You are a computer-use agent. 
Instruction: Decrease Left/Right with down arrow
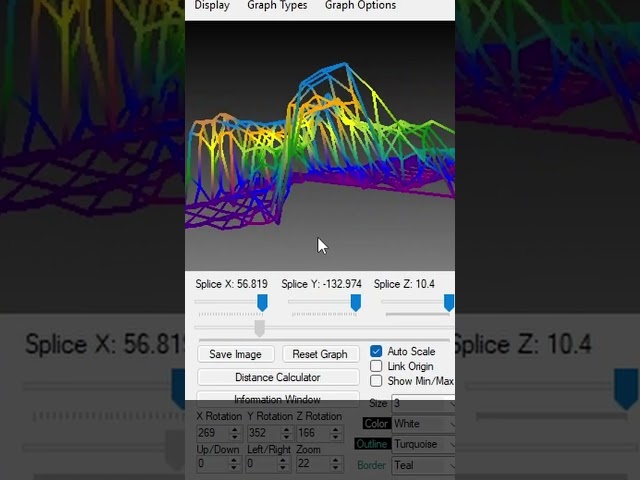[283, 467]
